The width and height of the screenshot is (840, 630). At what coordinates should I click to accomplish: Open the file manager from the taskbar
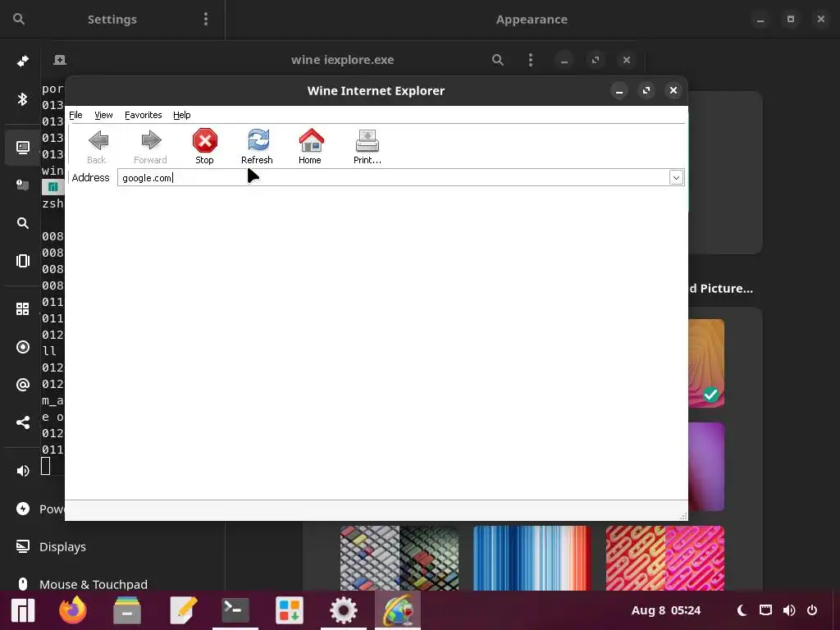pyautogui.click(x=127, y=610)
